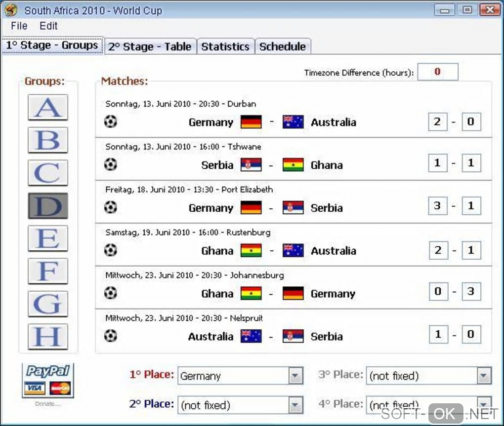Select Group F
The width and height of the screenshot is (504, 426).
coord(48,271)
